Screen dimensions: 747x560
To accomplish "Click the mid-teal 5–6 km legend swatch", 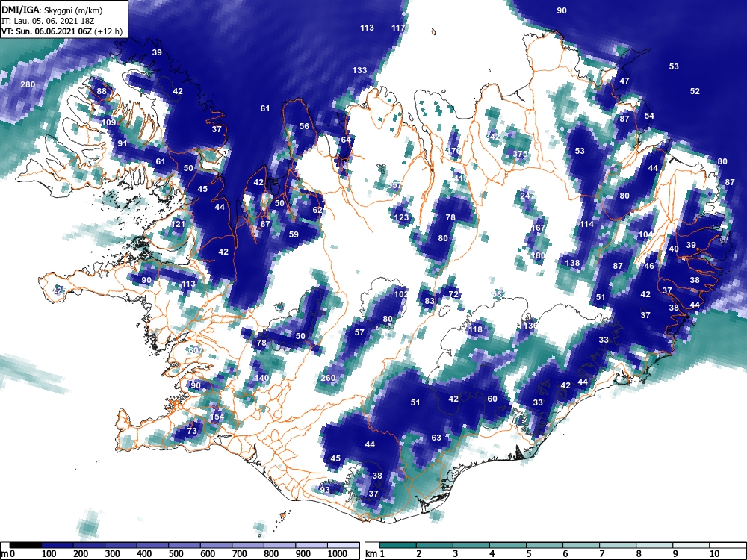I will pyautogui.click(x=545, y=545).
